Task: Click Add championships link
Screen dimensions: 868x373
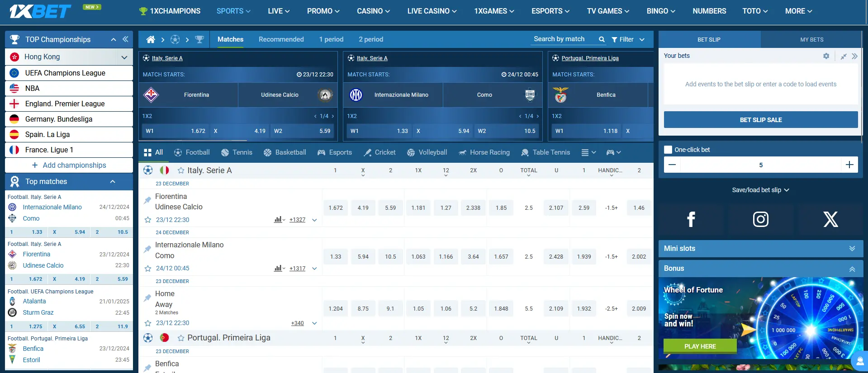Action: click(x=69, y=165)
